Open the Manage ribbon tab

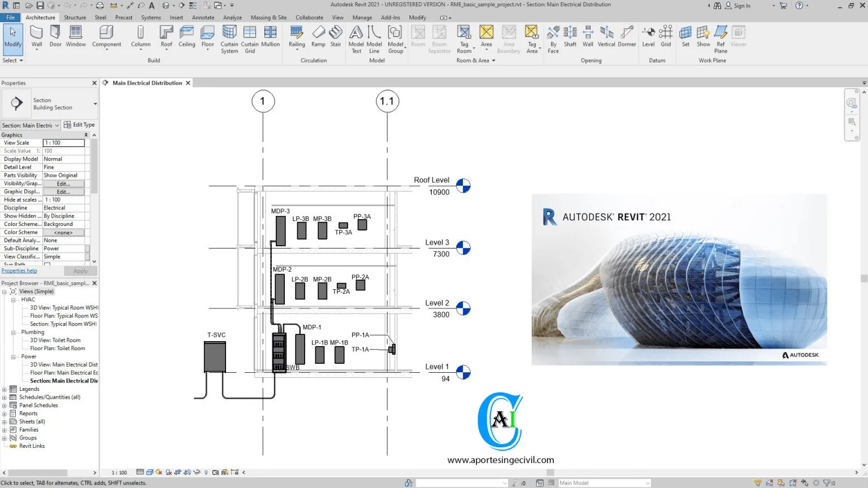[362, 18]
